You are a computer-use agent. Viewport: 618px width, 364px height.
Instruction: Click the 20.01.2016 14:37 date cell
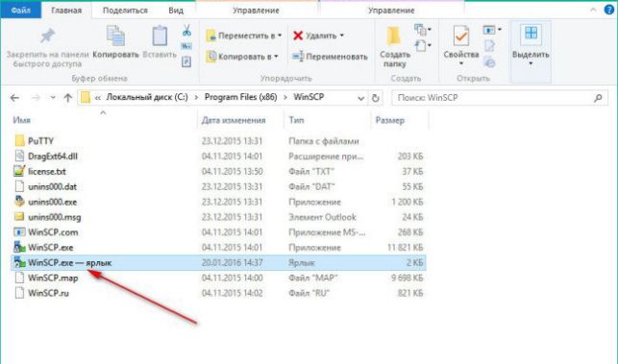tap(232, 263)
